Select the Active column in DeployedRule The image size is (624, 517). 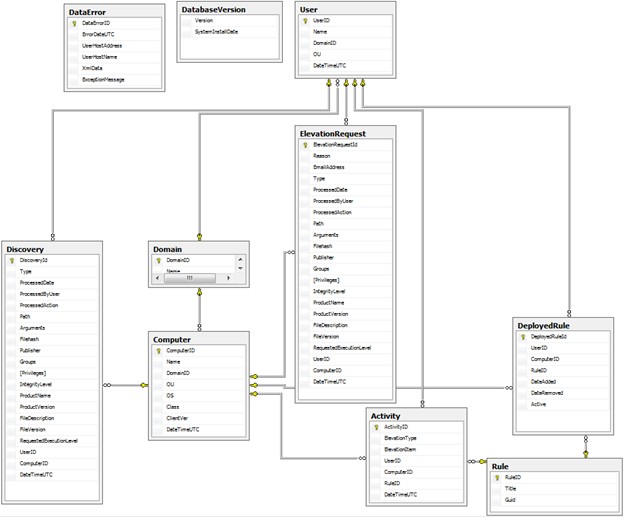(x=564, y=404)
